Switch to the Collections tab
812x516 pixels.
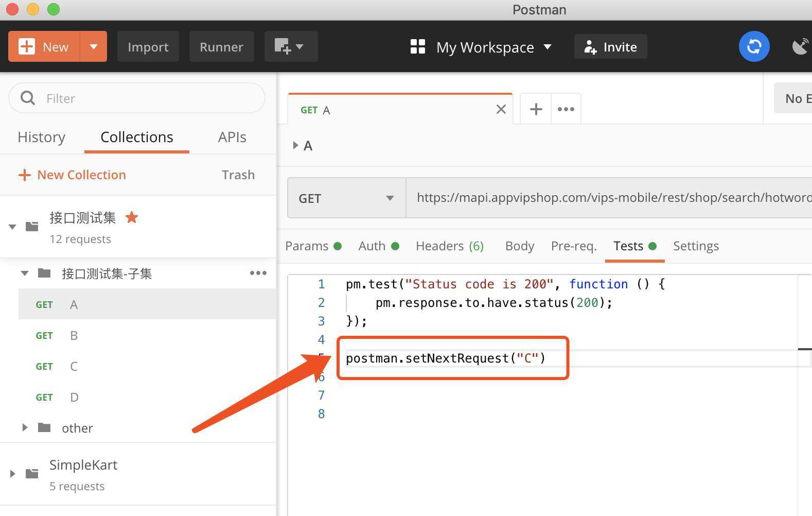(137, 137)
